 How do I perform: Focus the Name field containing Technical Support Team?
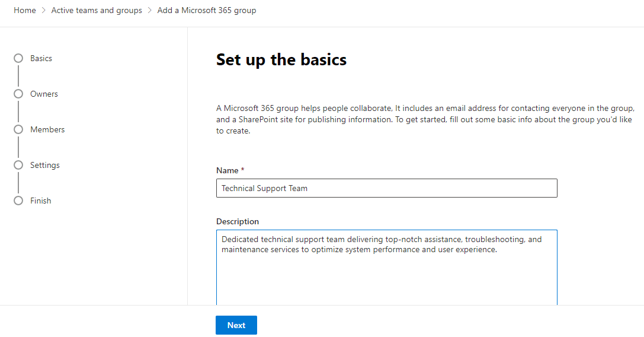pyautogui.click(x=386, y=188)
